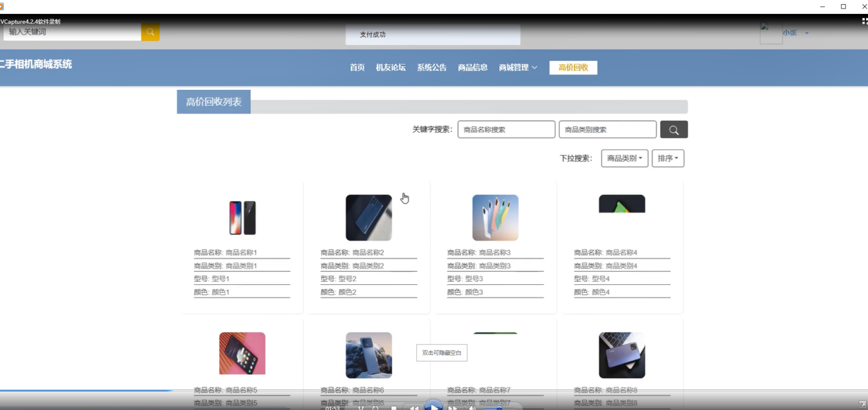The height and width of the screenshot is (410, 868).
Task: Minimize the player window
Action: 822,7
